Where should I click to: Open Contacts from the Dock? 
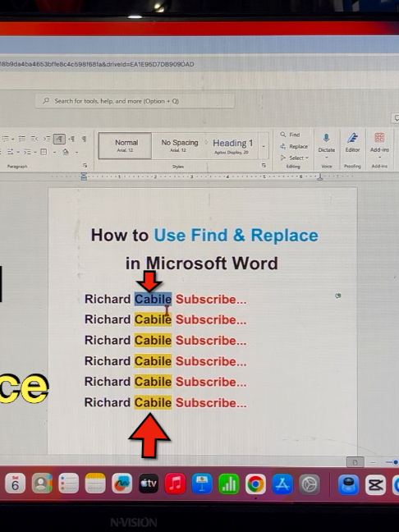[x=42, y=484]
